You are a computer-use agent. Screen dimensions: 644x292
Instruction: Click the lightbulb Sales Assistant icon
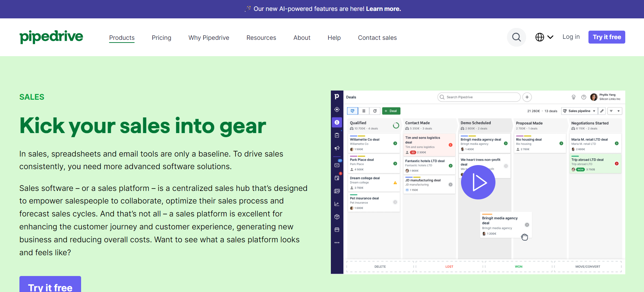(573, 97)
